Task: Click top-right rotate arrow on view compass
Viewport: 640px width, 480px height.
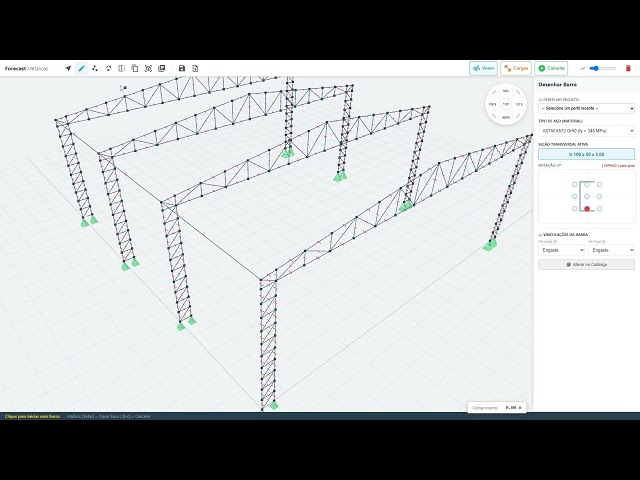Action: (518, 92)
